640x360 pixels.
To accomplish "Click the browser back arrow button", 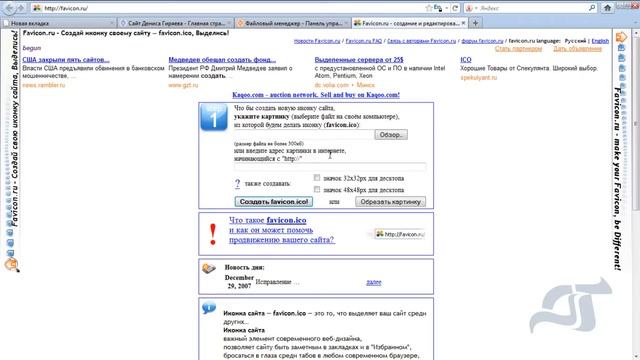I will click(9, 7).
